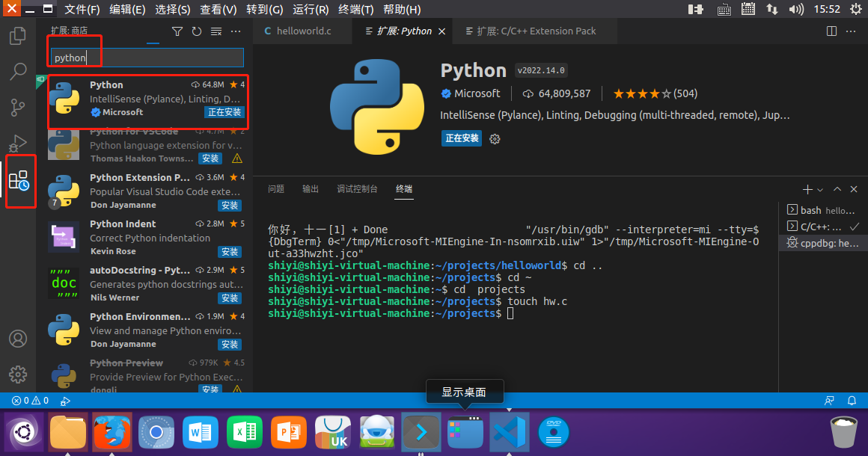The height and width of the screenshot is (456, 868).
Task: Open the 终端(T) menu
Action: coord(355,10)
